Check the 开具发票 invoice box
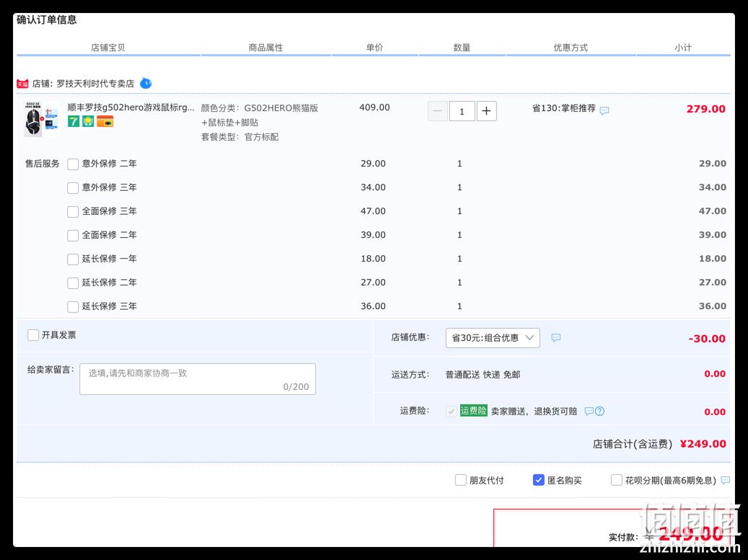 tap(33, 335)
